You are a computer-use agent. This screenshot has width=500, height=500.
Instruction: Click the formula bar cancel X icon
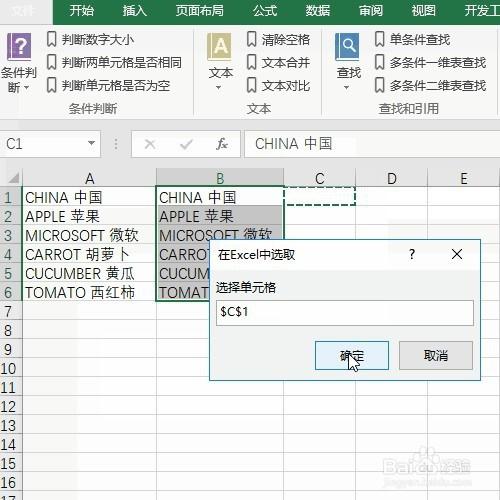tap(150, 144)
